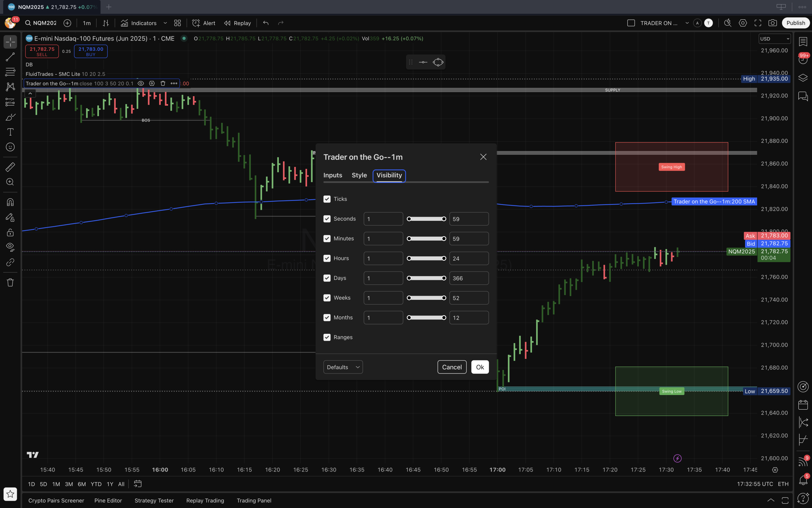Screen dimensions: 812x508
Task: Click the Months range slider
Action: 426,318
